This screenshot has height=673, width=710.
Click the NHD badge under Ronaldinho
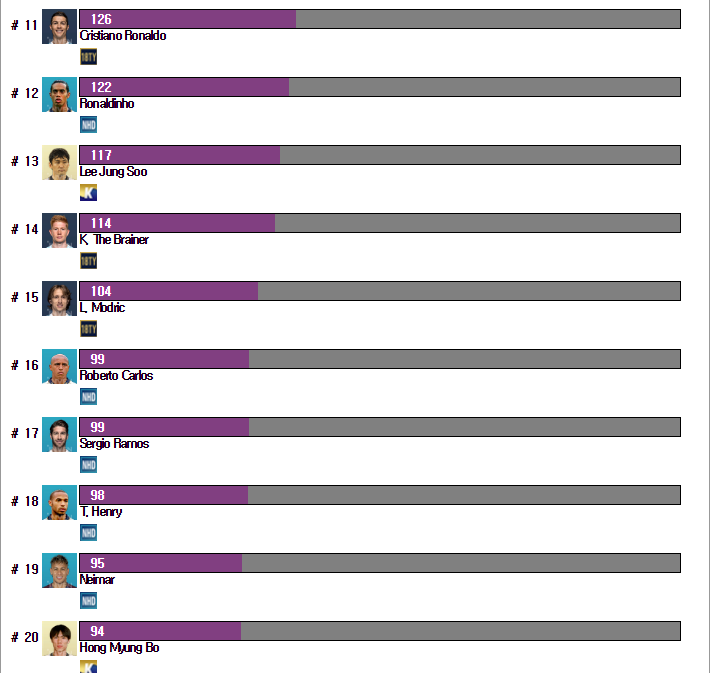pyautogui.click(x=88, y=125)
